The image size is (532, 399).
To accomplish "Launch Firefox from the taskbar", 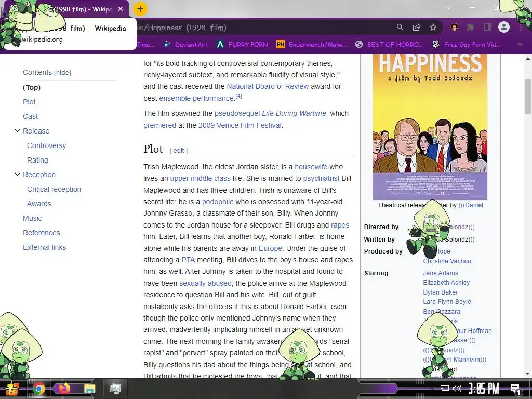I will [x=64, y=389].
